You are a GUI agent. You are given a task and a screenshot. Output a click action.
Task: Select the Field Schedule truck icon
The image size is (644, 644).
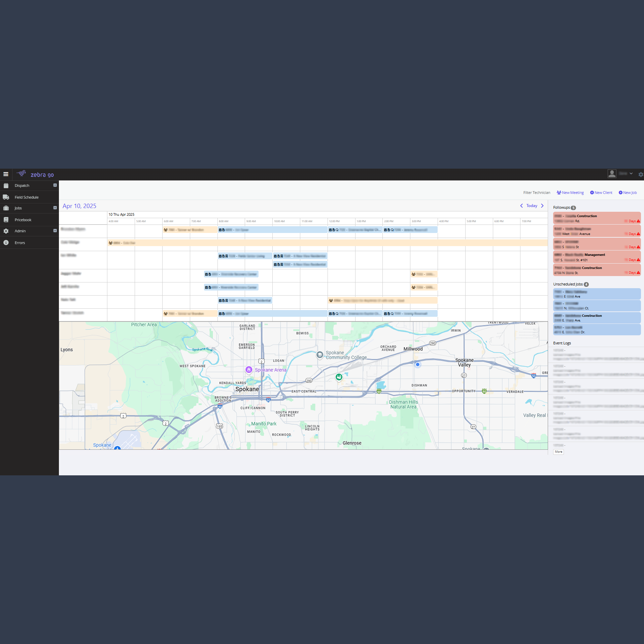[6, 197]
